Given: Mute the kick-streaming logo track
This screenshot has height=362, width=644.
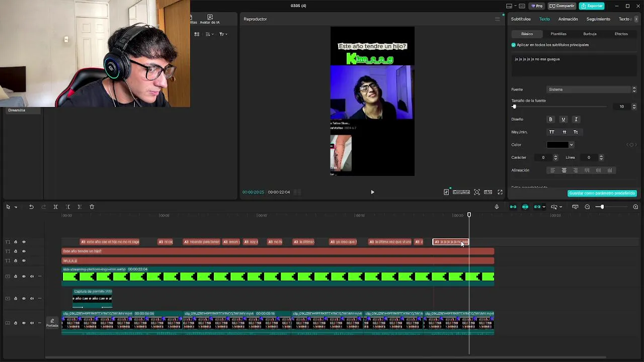Looking at the screenshot, I should click(x=32, y=276).
